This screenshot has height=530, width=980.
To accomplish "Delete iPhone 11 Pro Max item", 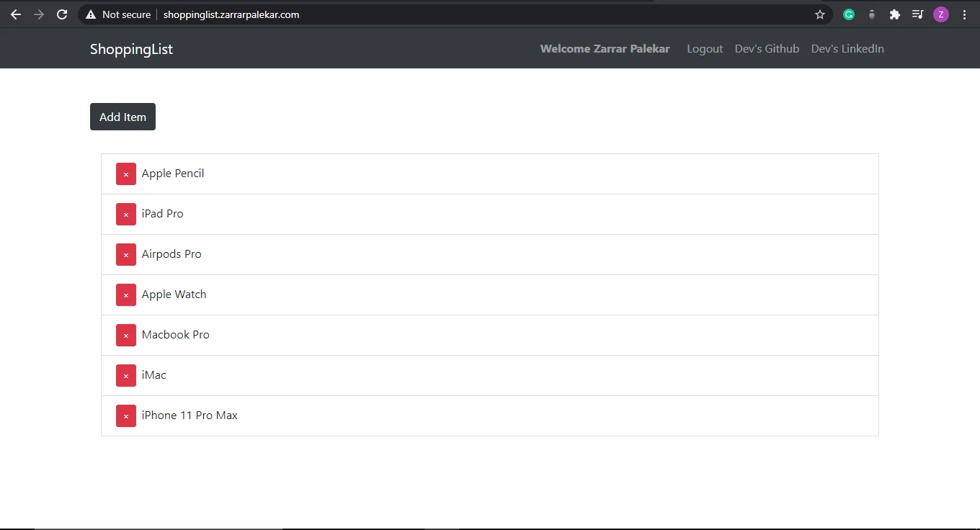I will [126, 416].
